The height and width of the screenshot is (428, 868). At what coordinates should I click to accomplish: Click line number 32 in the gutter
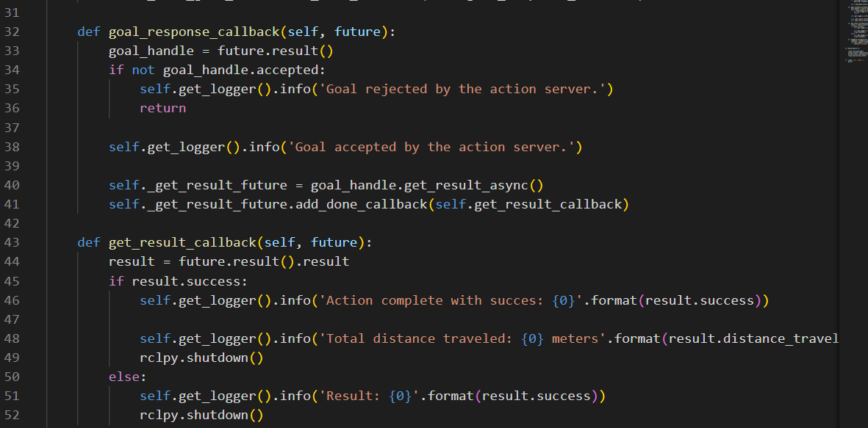click(12, 32)
